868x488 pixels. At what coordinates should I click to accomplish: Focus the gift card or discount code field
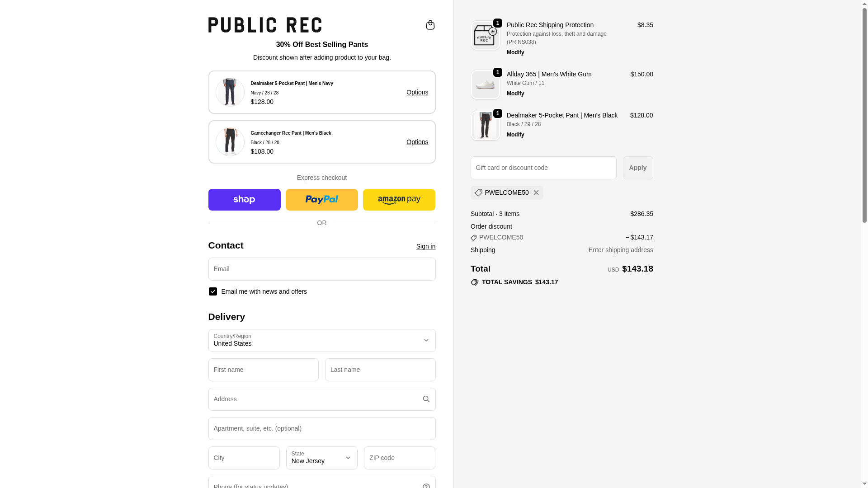543,168
